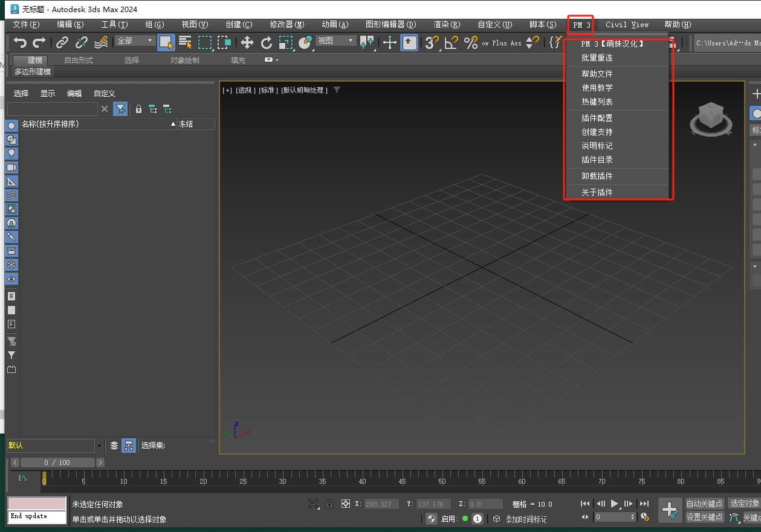Toggle the Angle Snap icon
The image size is (761, 532).
point(452,42)
